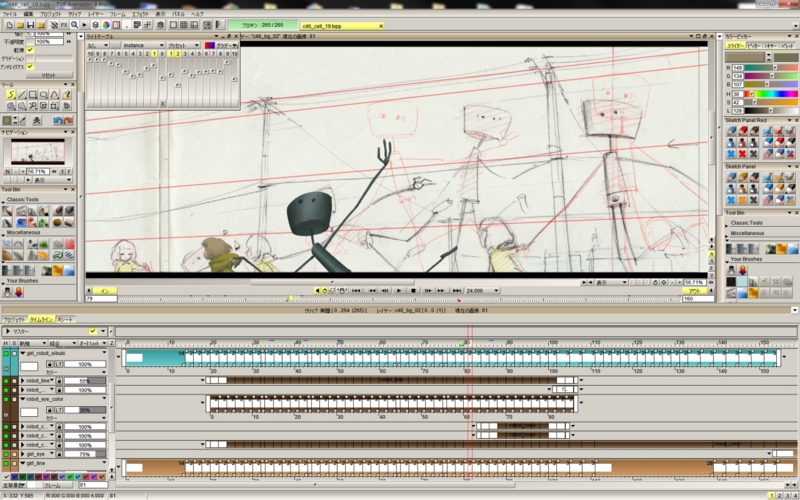Open the 編集 menu
The width and height of the screenshot is (800, 500).
[29, 14]
